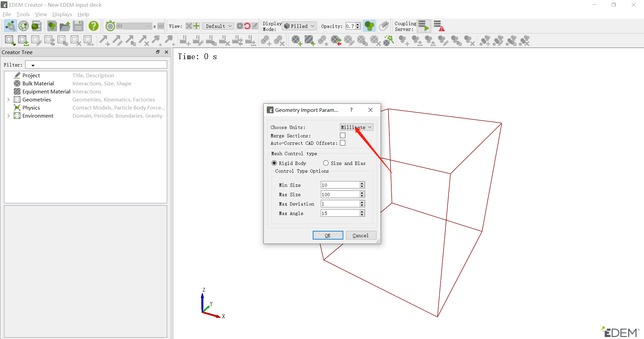Viewport: 644px width, 339px height.
Task: Click the add equipment material icon
Action: point(310,41)
